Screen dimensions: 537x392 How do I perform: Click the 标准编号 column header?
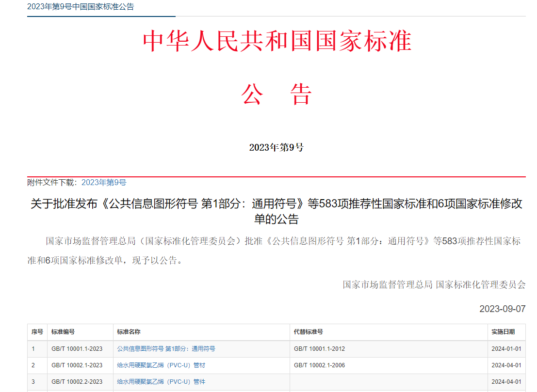pos(63,332)
